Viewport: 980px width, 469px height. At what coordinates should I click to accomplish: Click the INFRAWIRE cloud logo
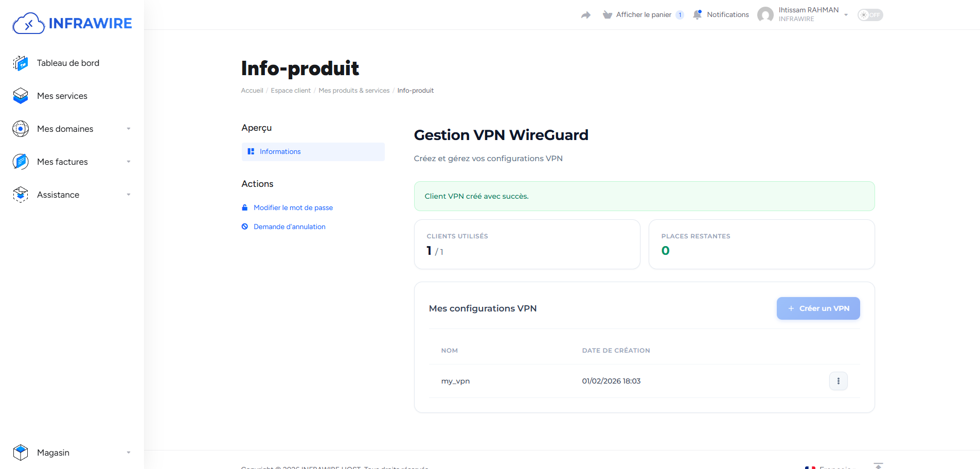point(28,23)
